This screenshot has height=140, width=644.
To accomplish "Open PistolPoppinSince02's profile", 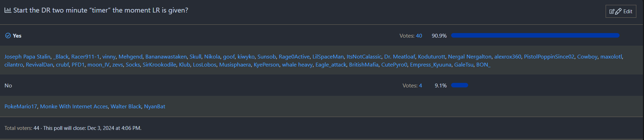I will tap(549, 57).
